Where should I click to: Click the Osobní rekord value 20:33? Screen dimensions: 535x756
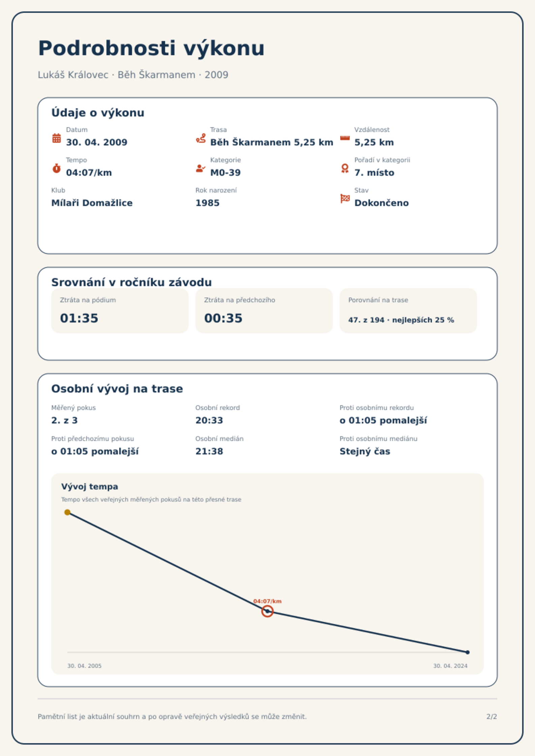[209, 420]
